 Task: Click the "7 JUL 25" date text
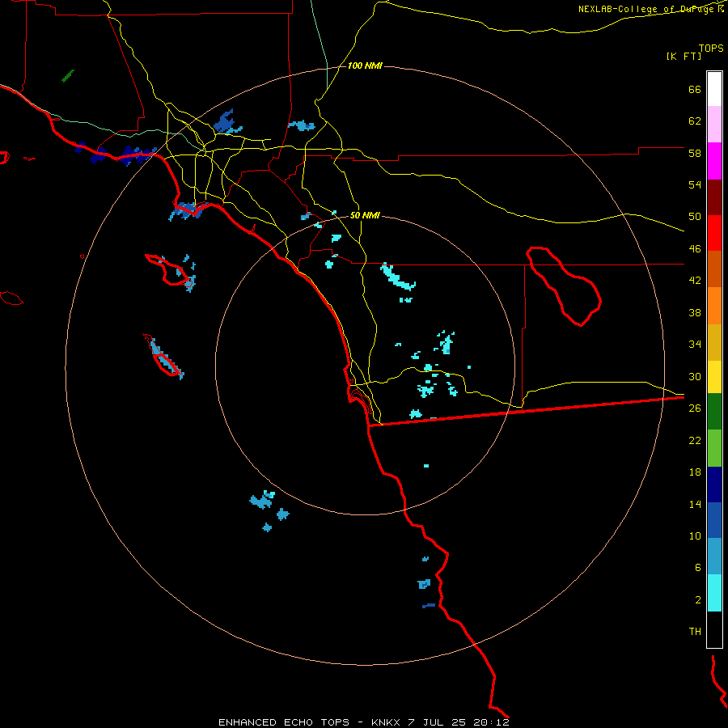437,722
